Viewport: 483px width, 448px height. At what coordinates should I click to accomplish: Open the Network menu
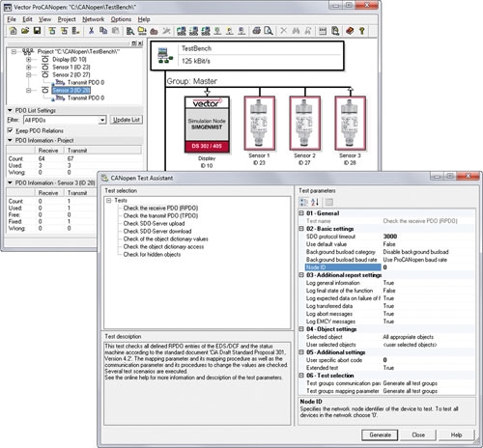[93, 19]
